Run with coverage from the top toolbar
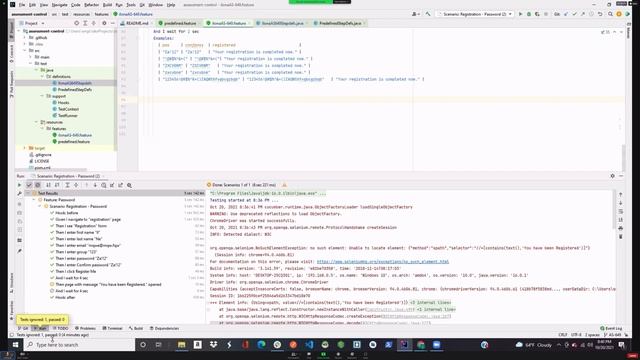Image resolution: width=640 pixels, height=360 pixels. 537,14
